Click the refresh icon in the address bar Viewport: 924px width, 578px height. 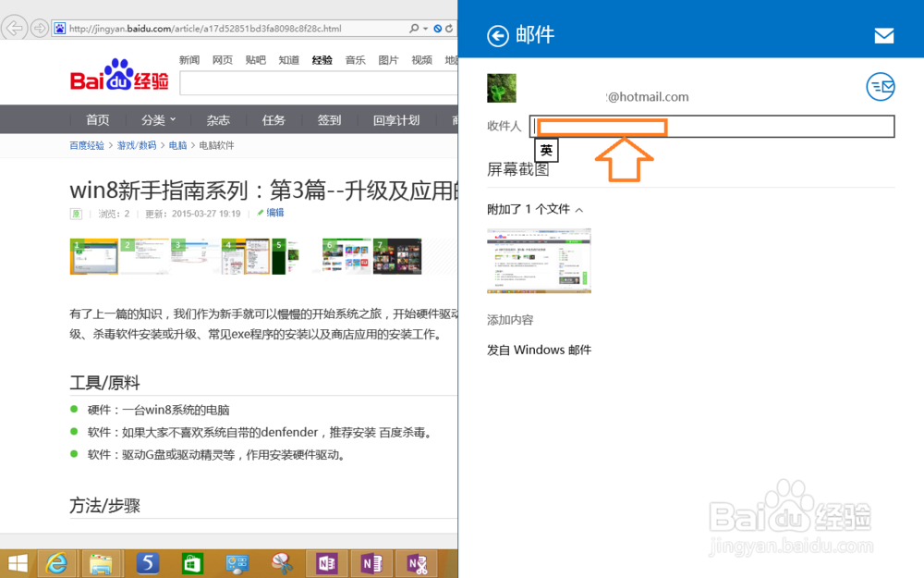449,29
